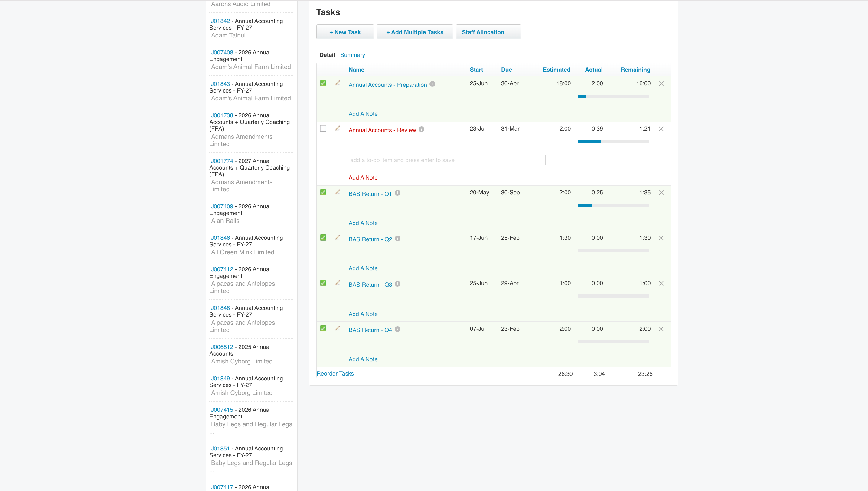The image size is (868, 491).
Task: Remove BAS Return - Q3 task with X
Action: tap(661, 284)
